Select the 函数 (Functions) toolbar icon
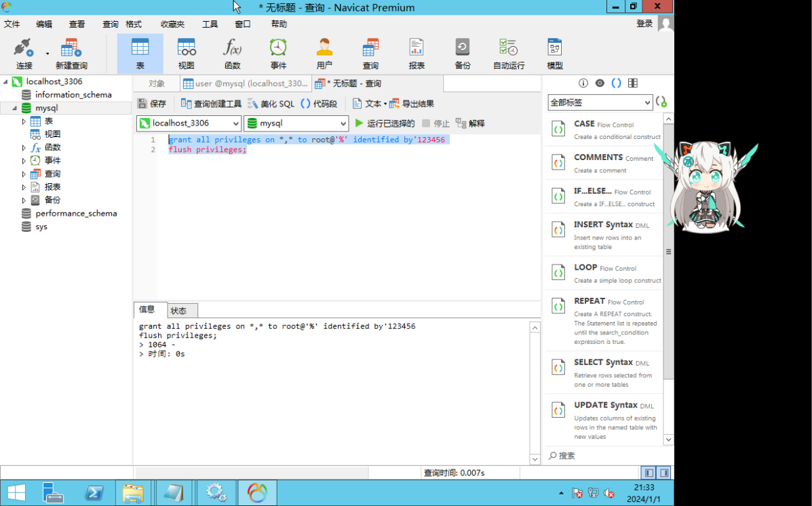The width and height of the screenshot is (812, 506). coord(232,52)
